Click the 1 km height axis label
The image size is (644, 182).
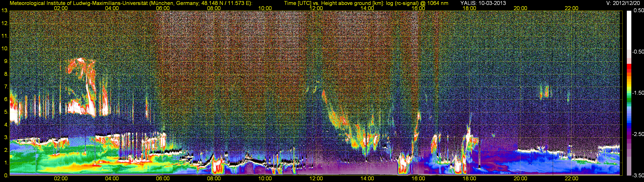(x=6, y=163)
